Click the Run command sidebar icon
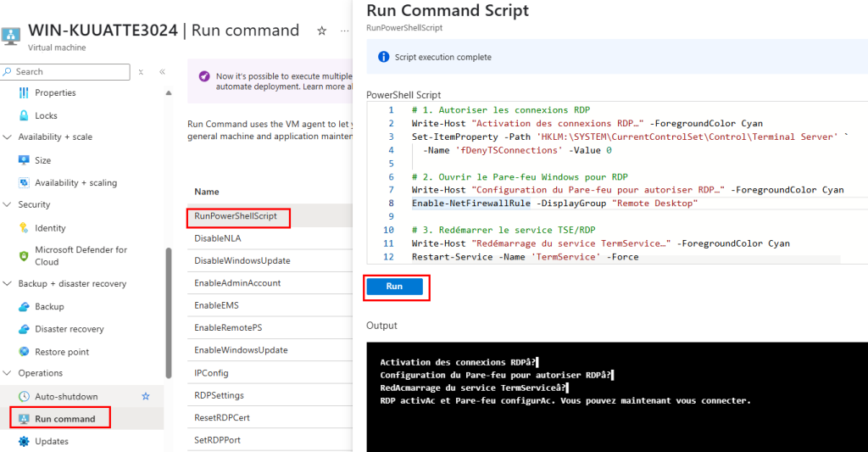868x452 pixels. tap(24, 419)
